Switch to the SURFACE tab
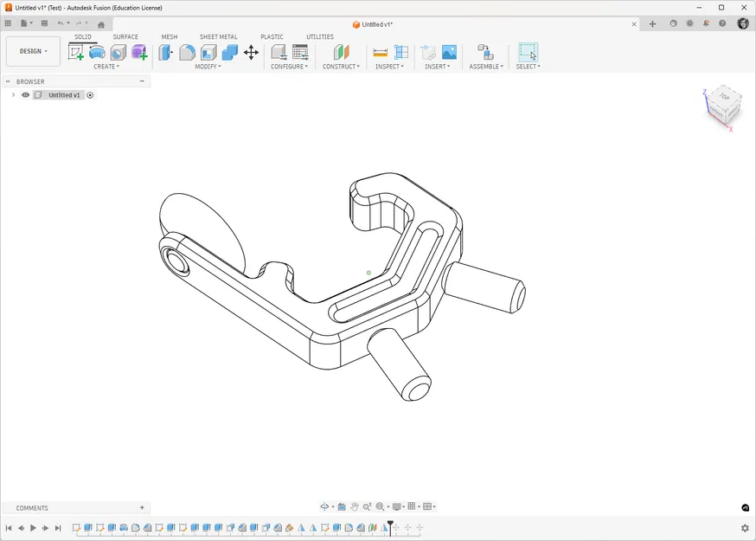Viewport: 756px width, 541px height. [125, 36]
